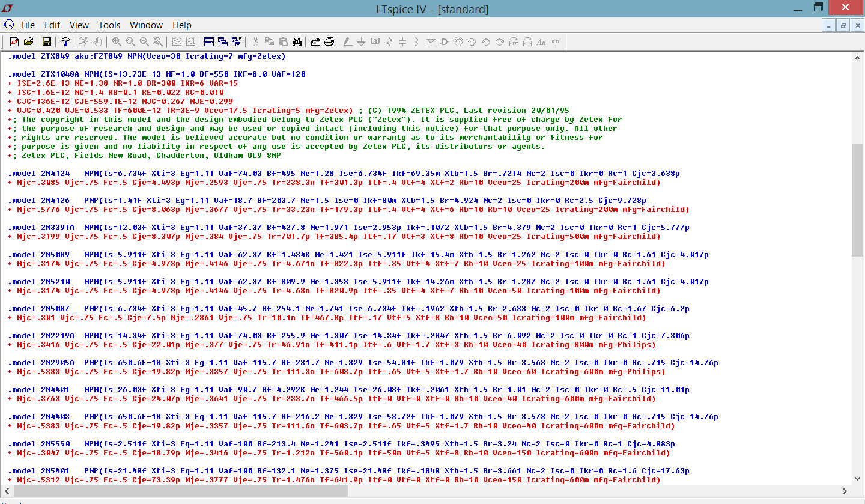Click the horizontal scrollbar thumb
Screen dimensions: 865x504
coord(181,491)
